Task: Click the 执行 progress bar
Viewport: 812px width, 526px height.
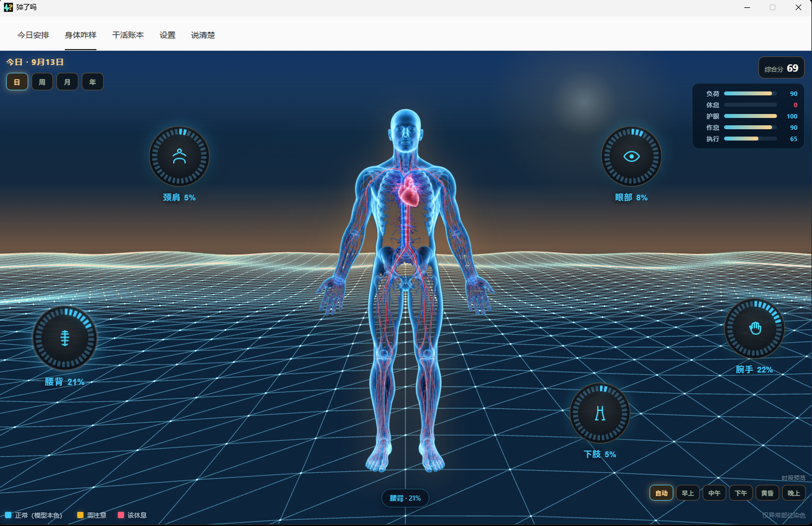Action: pyautogui.click(x=750, y=139)
